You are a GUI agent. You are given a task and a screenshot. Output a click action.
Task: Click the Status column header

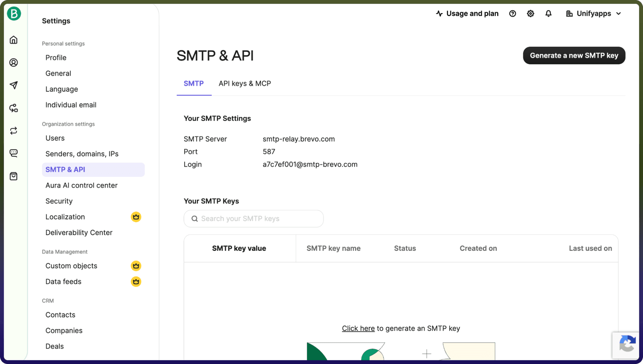click(405, 248)
